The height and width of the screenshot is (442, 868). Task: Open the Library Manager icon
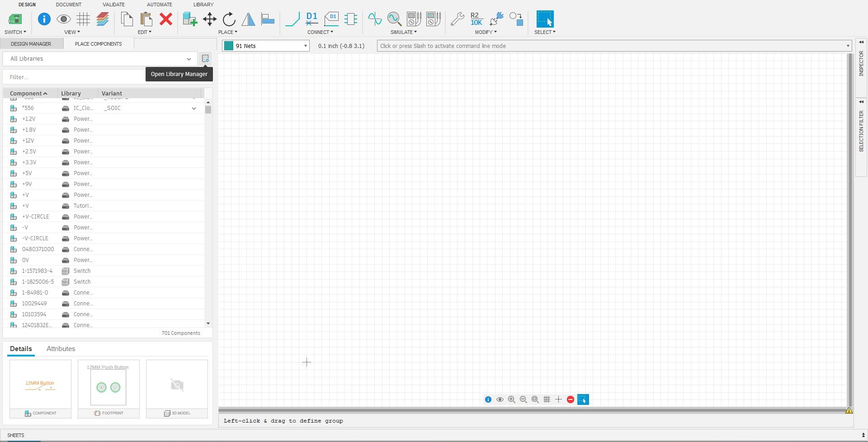(x=205, y=59)
